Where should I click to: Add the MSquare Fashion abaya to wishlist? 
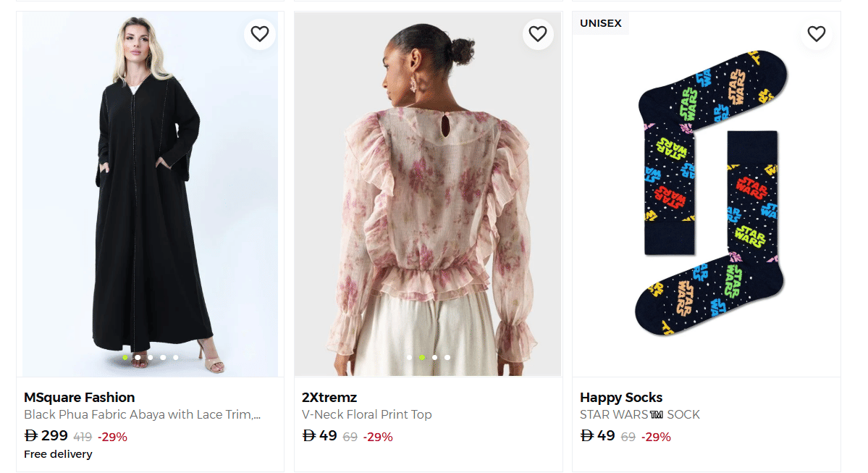coord(260,33)
